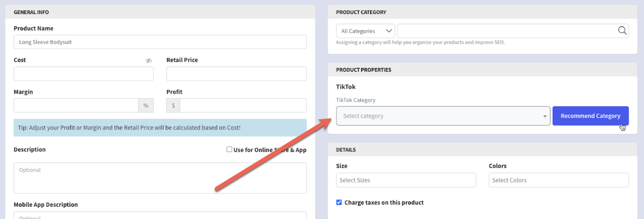The width and height of the screenshot is (644, 219).
Task: Click the PRODUCT CATEGORY section header
Action: pos(361,12)
